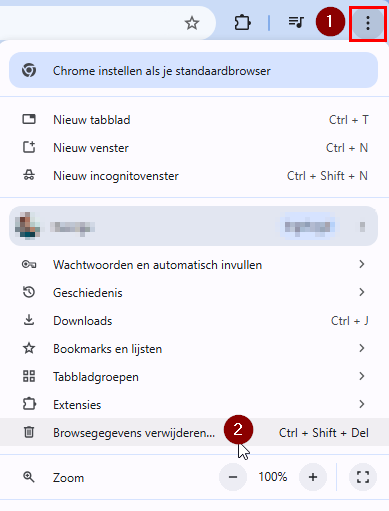Click the bookmark star icon in address bar
The width and height of the screenshot is (389, 511).
click(x=192, y=23)
